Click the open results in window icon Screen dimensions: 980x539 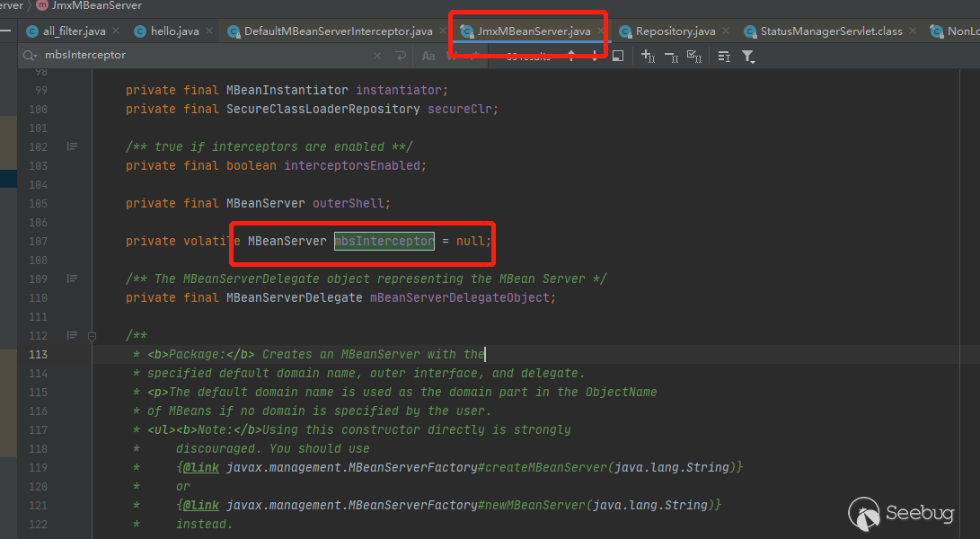[x=618, y=56]
